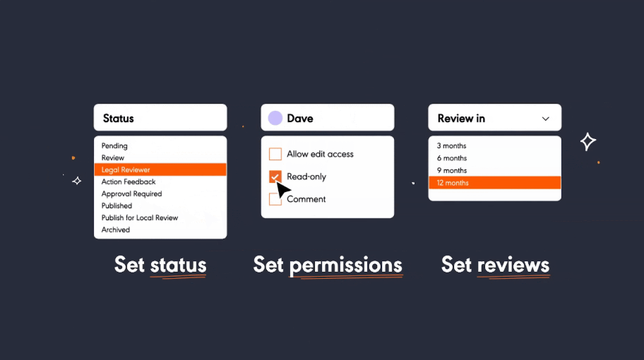Select the Pending status option
Viewport: 644px width, 360px height.
[114, 145]
